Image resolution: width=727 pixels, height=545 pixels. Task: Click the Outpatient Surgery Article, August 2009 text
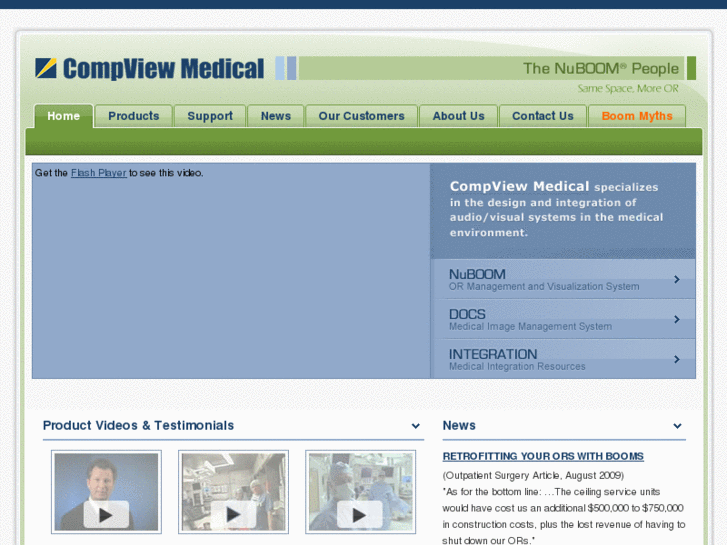533,475
